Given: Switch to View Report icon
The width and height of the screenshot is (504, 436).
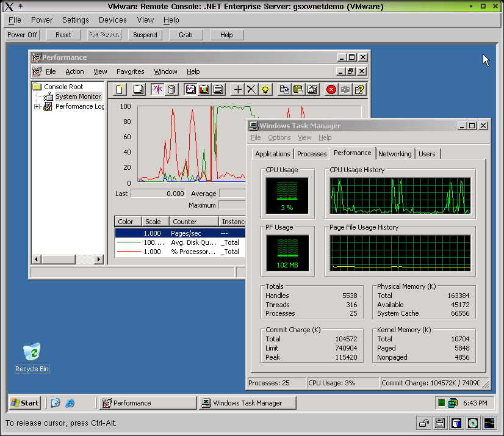Looking at the screenshot, I should (x=218, y=89).
